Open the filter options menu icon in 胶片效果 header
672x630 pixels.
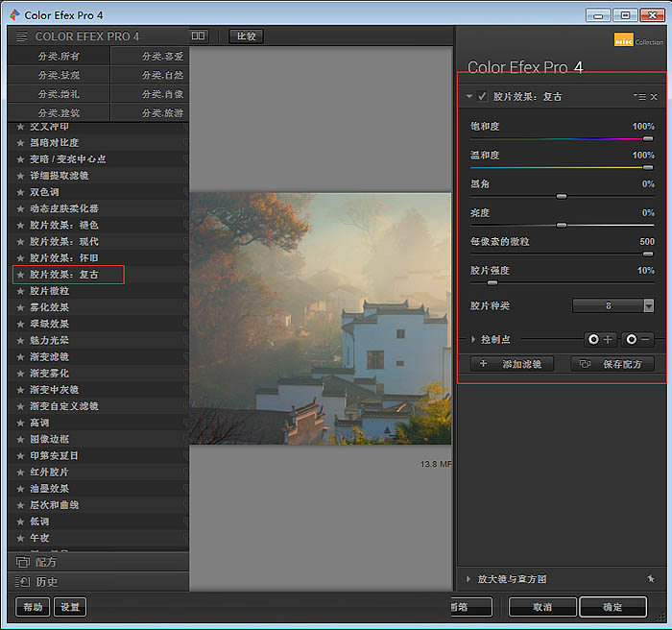639,97
